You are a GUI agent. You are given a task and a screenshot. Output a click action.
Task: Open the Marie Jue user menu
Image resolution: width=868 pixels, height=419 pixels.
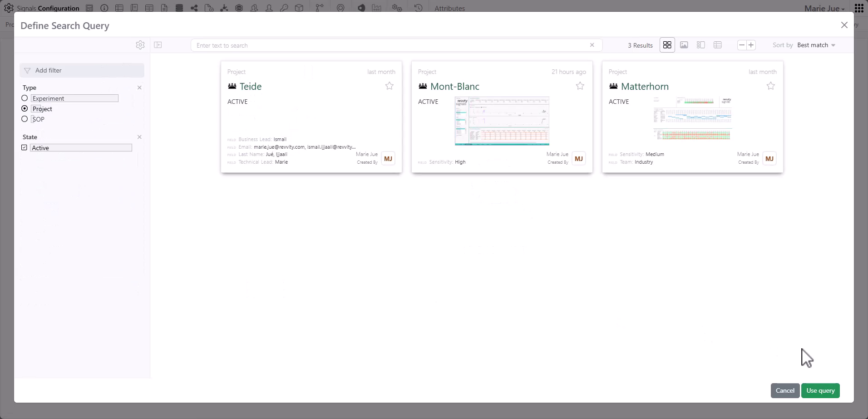tap(824, 8)
